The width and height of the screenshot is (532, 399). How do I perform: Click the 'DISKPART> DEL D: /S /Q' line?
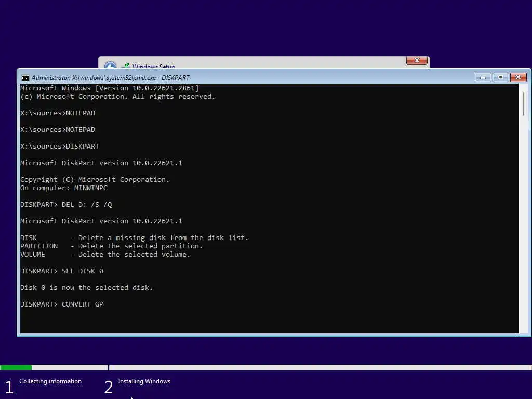point(66,205)
